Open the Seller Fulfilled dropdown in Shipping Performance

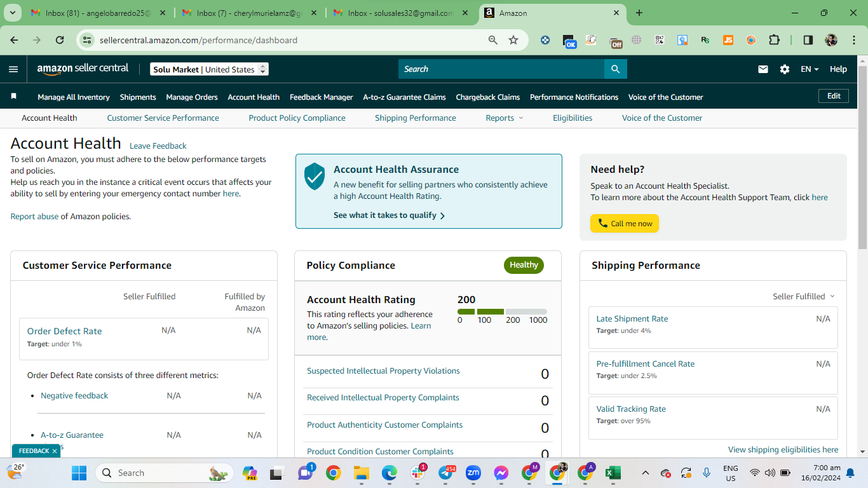(803, 296)
